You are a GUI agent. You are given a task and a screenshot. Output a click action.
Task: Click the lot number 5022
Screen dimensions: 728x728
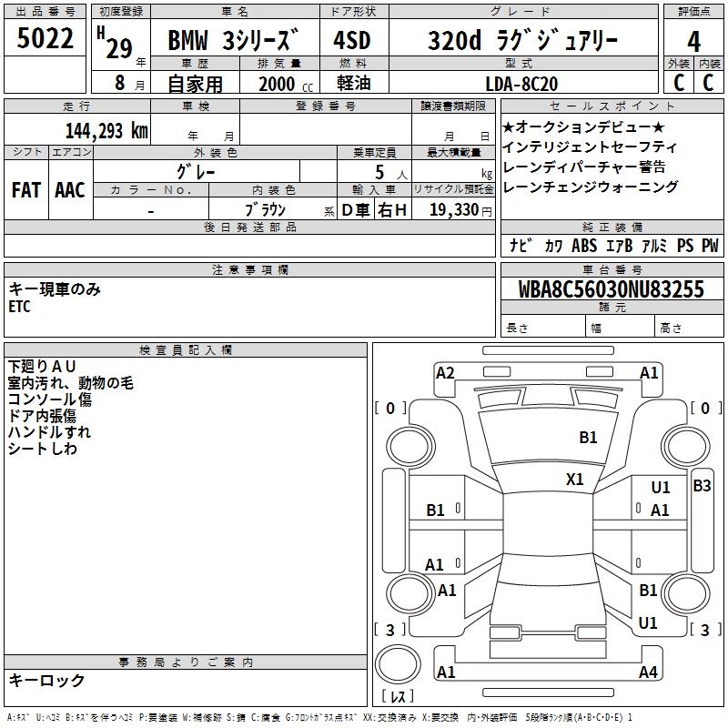(x=46, y=39)
